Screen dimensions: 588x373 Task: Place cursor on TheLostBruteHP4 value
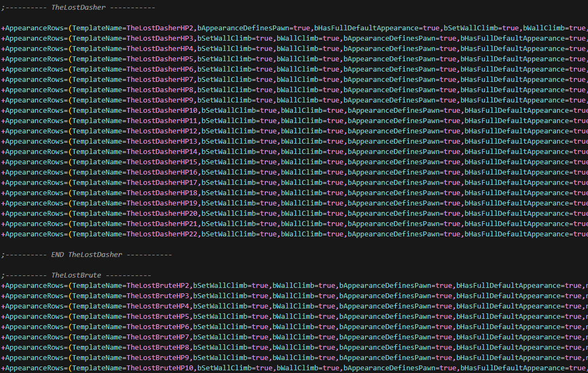point(158,306)
